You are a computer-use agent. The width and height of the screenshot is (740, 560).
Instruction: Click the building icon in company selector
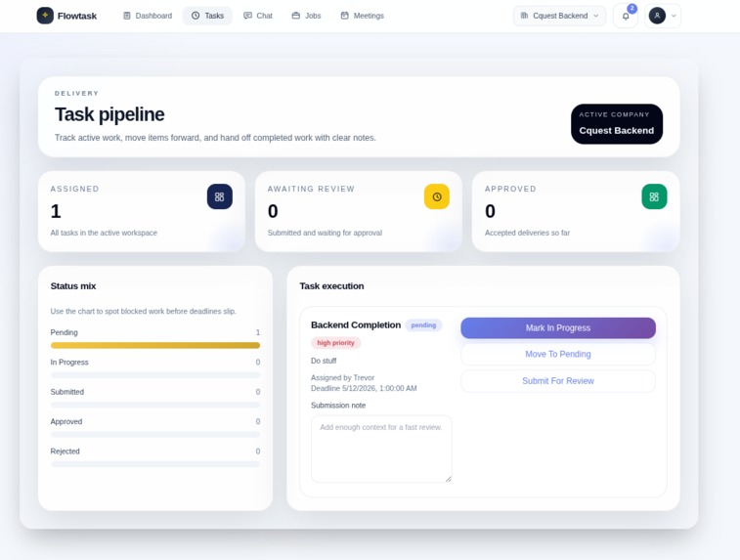[x=524, y=16]
